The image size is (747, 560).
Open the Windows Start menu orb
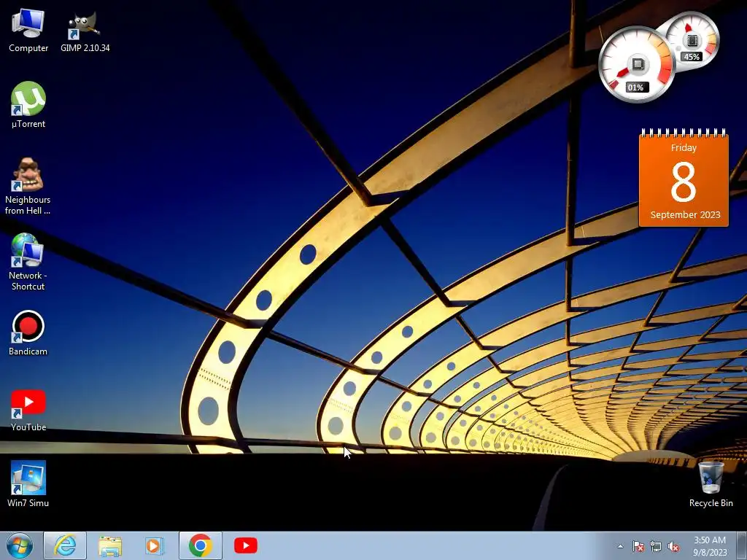tap(20, 545)
